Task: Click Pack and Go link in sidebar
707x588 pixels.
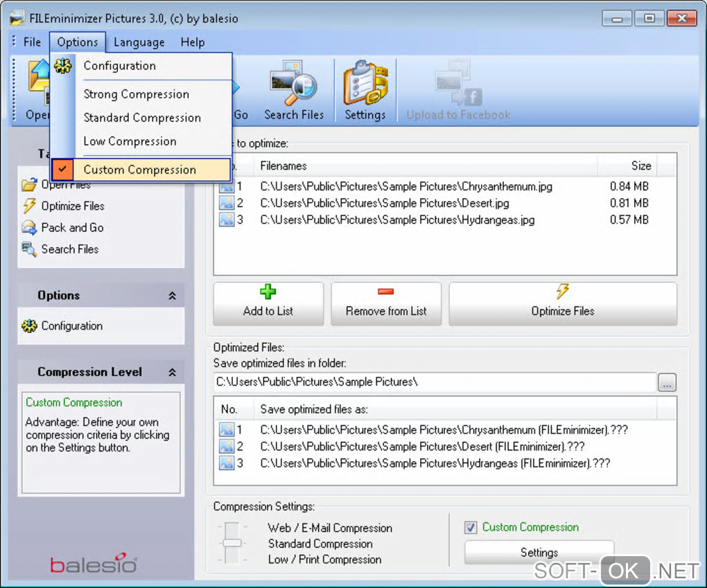Action: coord(73,228)
